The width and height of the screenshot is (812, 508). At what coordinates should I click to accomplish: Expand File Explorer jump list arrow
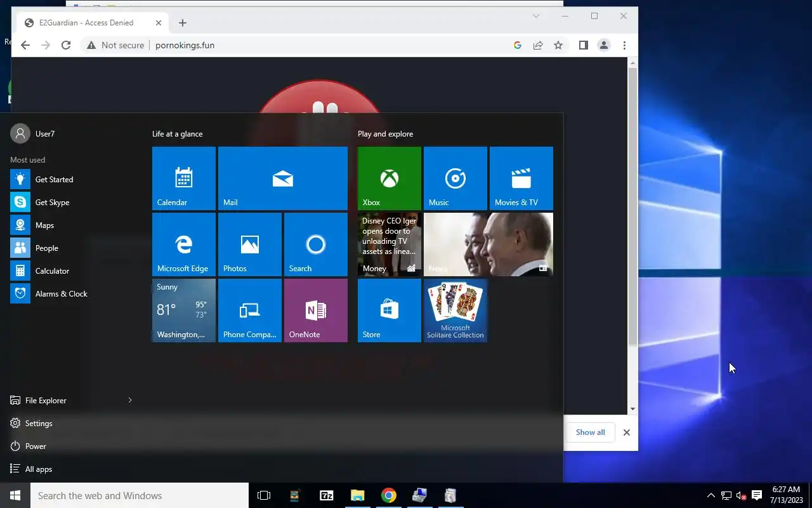pos(130,401)
